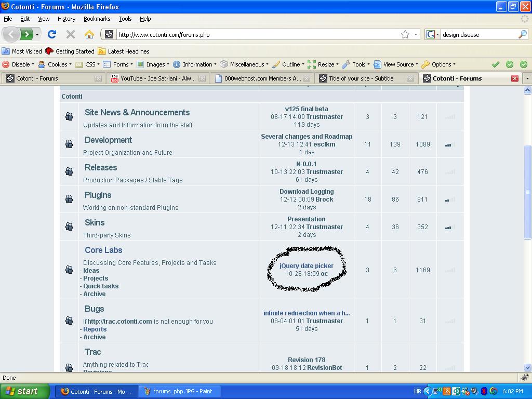The height and width of the screenshot is (399, 532).
Task: Open the jQuery date picker topic
Action: point(306,265)
